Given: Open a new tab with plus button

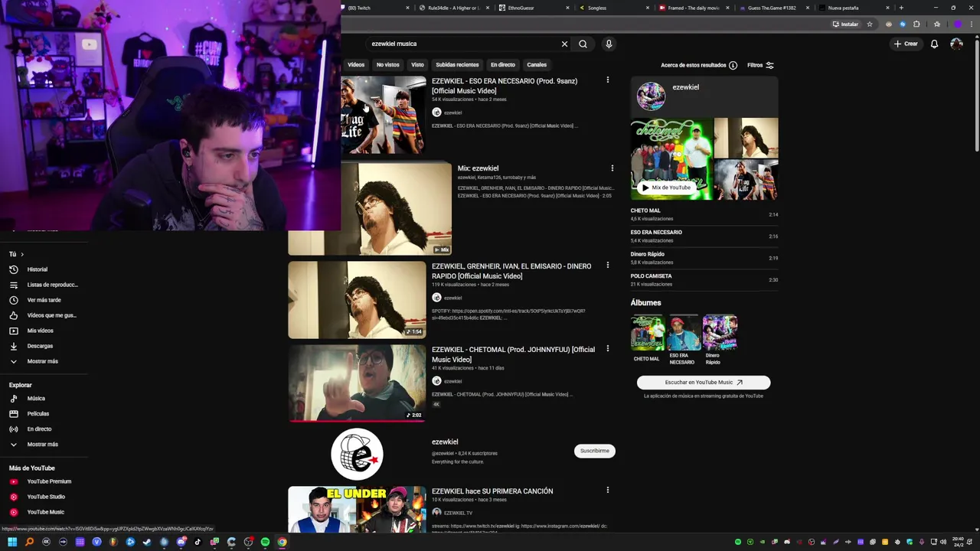Looking at the screenshot, I should point(901,8).
